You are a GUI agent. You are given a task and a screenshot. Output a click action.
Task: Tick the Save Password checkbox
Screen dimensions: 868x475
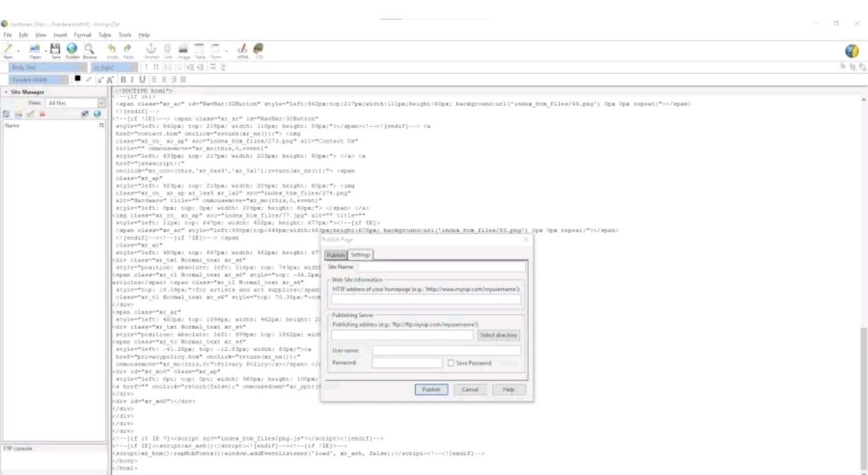point(451,363)
